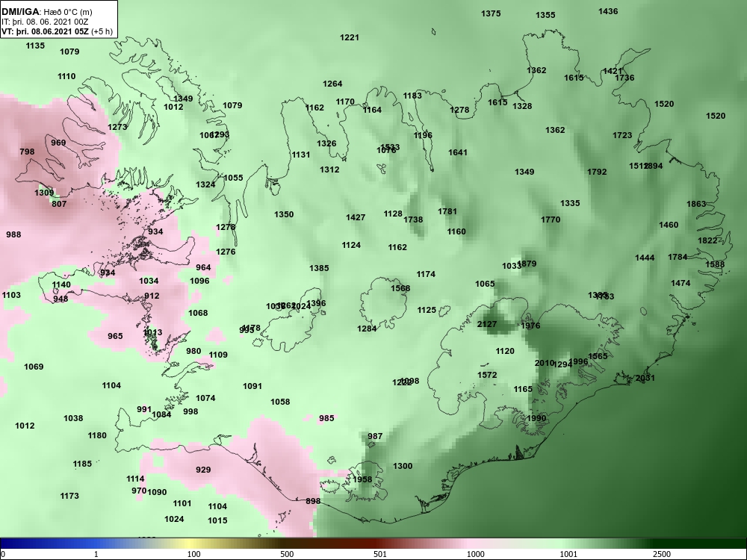Viewport: 747px width, 560px height.
Task: Click the 1990 map value
Action: (536, 419)
